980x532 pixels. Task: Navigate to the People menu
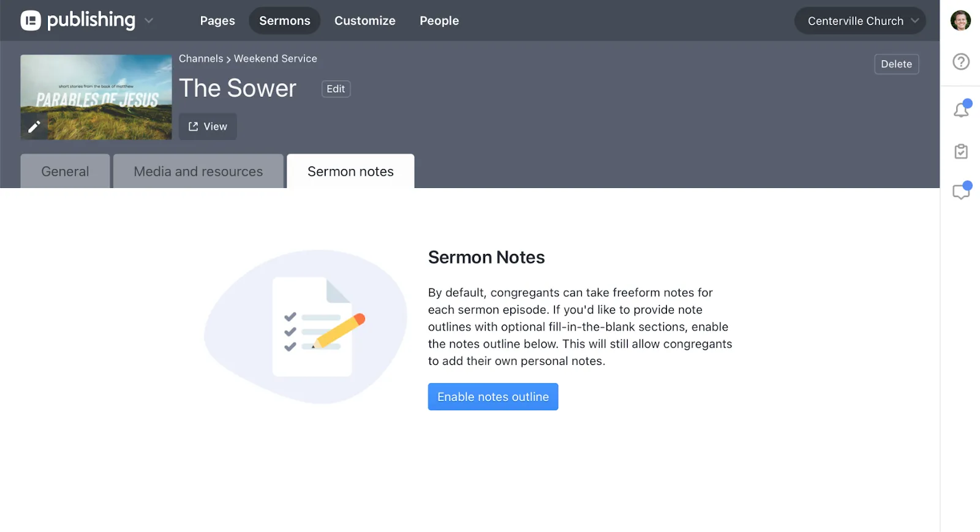[x=439, y=21]
